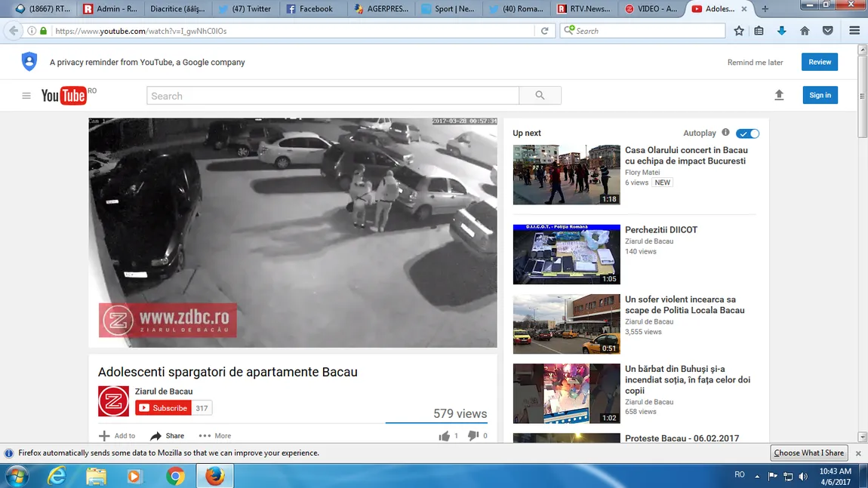Like the video with thumbs up
The width and height of the screenshot is (868, 488).
[445, 436]
